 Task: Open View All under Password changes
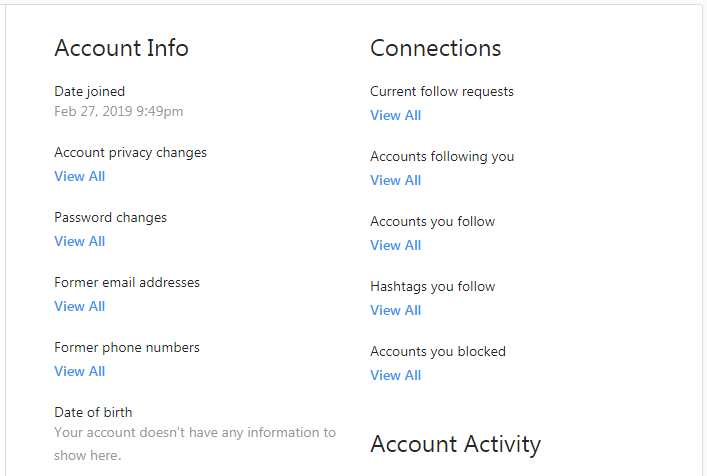click(x=79, y=241)
